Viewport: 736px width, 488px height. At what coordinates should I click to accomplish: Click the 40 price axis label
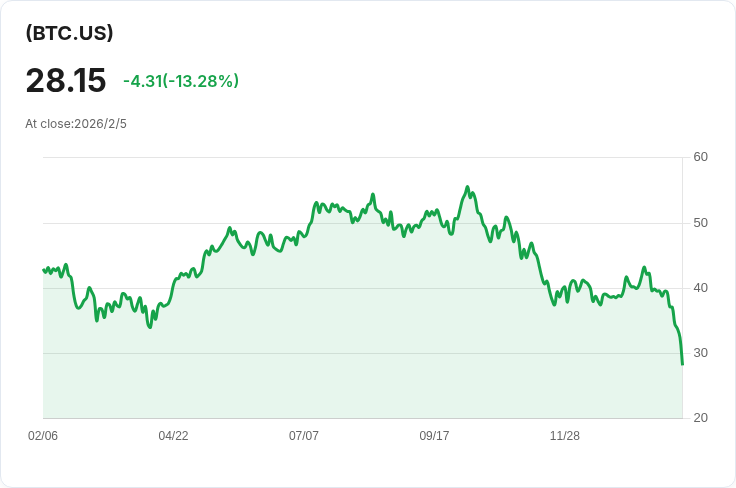(x=700, y=288)
